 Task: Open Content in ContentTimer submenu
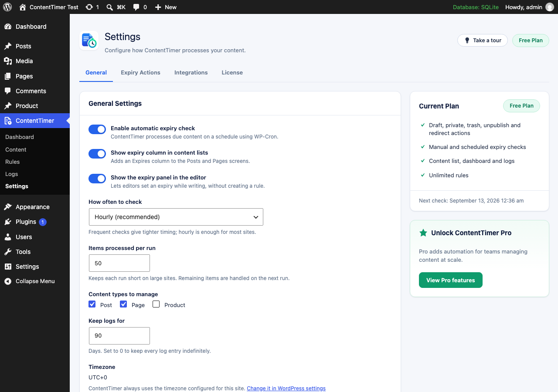(x=16, y=149)
